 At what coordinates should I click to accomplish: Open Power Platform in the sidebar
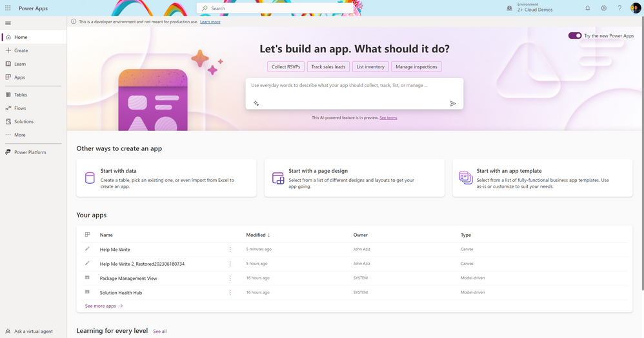click(x=34, y=152)
